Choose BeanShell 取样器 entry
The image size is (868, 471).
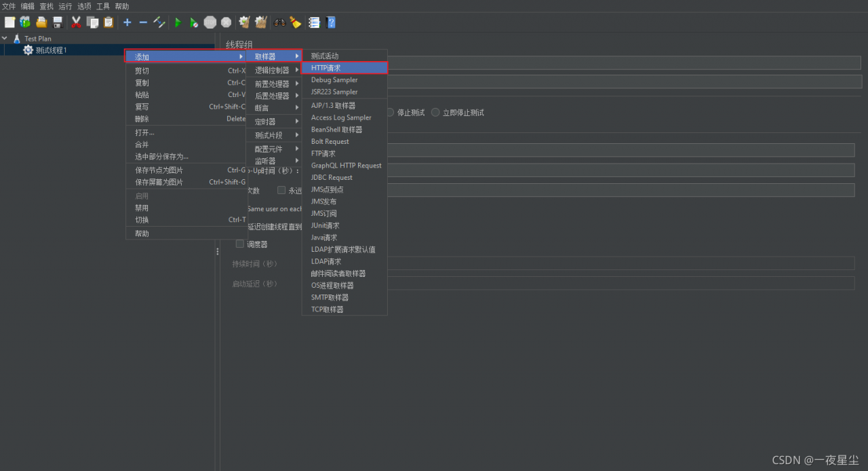click(344, 130)
